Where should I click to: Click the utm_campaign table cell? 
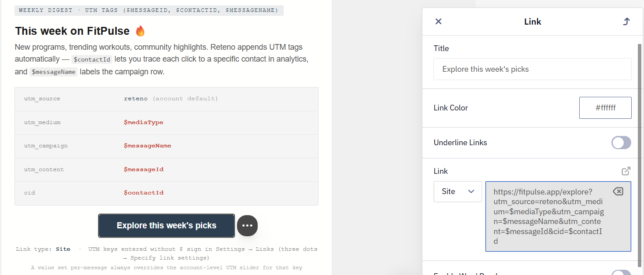[x=46, y=146]
